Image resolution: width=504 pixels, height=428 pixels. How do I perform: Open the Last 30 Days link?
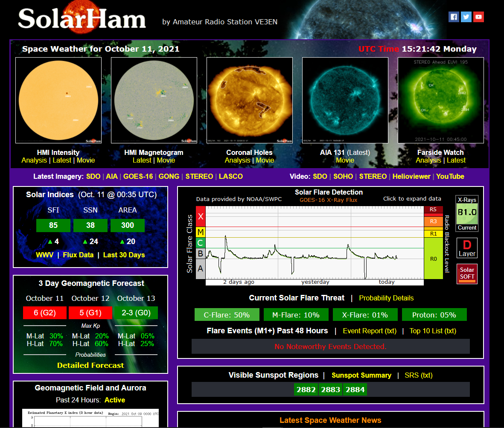[124, 255]
